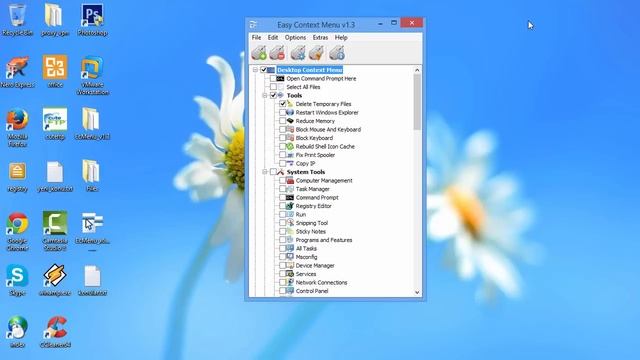Select the 'Msconfig' row
Image resolution: width=640 pixels, height=360 pixels.
coord(306,257)
